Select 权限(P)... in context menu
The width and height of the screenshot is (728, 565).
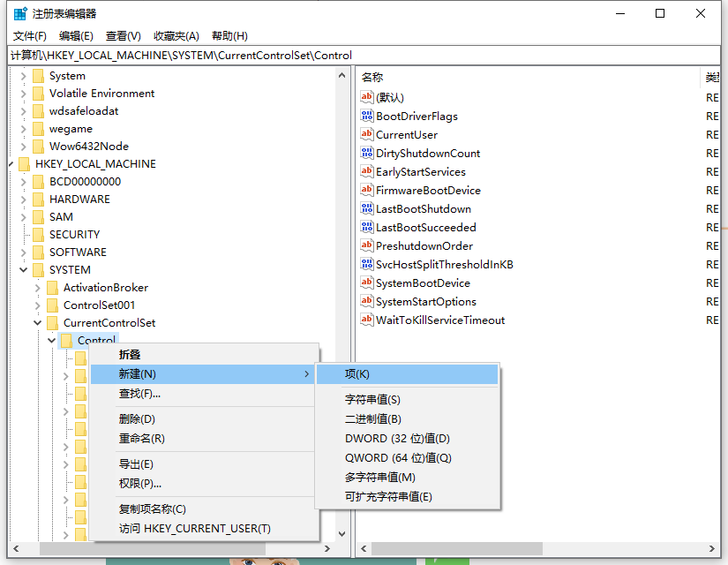(x=204, y=484)
